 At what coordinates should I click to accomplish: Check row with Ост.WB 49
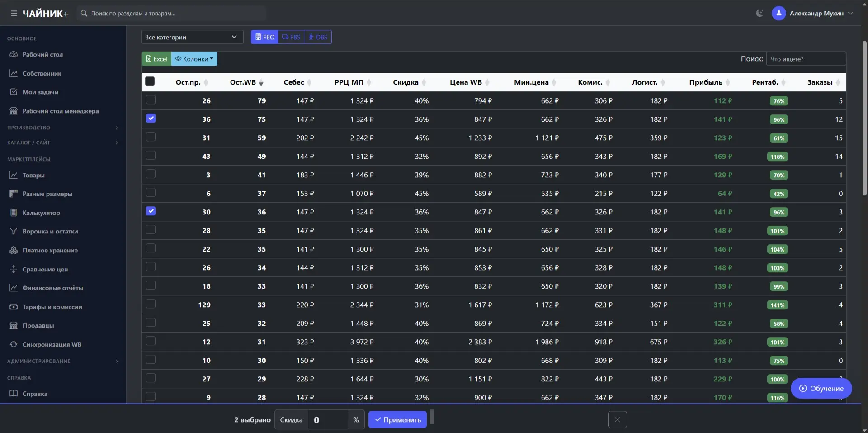[151, 156]
